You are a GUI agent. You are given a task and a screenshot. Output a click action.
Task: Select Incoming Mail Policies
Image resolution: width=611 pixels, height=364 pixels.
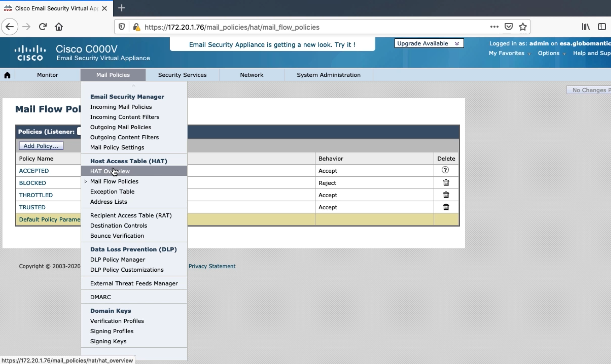(x=121, y=107)
